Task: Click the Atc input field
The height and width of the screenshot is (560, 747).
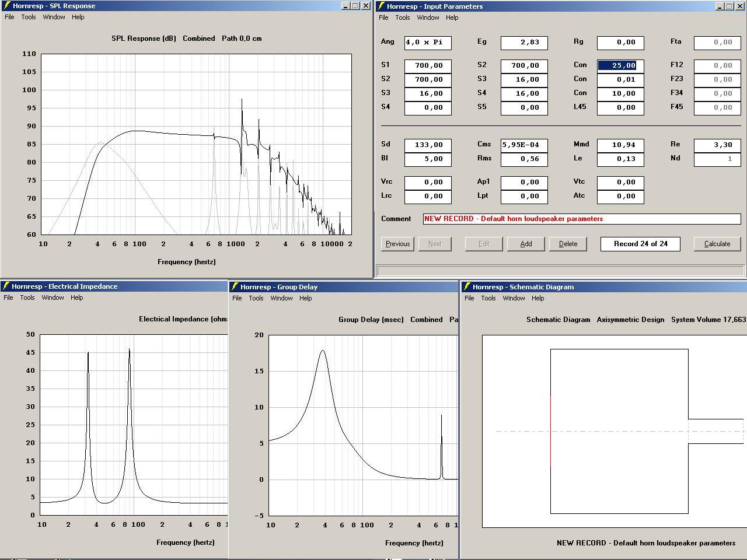Action: pos(620,197)
